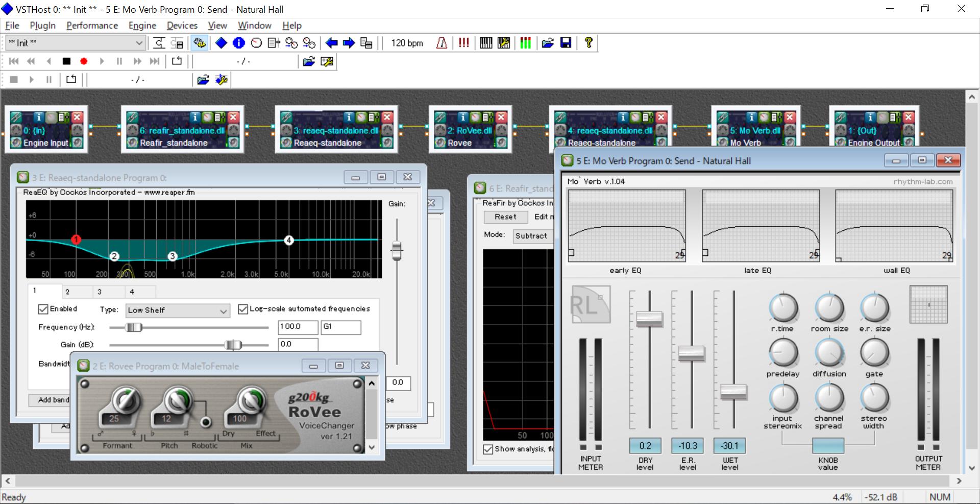This screenshot has width=980, height=504.
Task: Click the main toolbar open-folder icon
Action: pyautogui.click(x=548, y=43)
